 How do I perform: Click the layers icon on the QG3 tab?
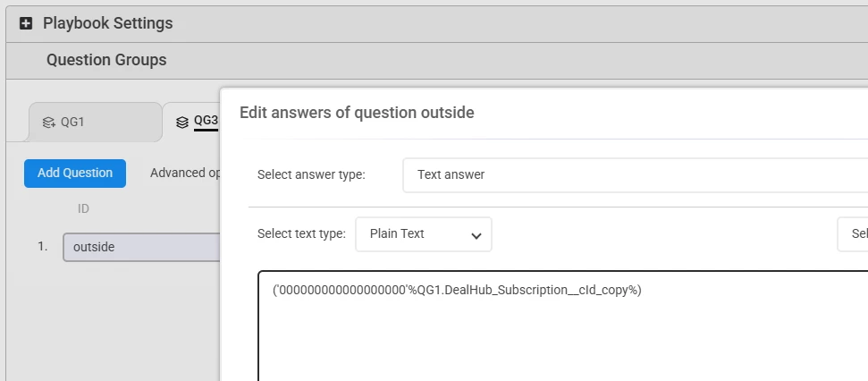(182, 122)
